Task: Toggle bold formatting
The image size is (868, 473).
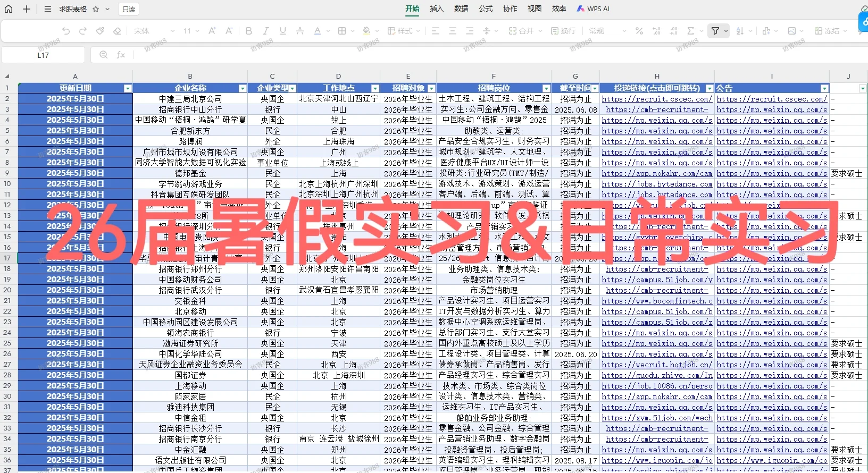Action: coord(249,31)
